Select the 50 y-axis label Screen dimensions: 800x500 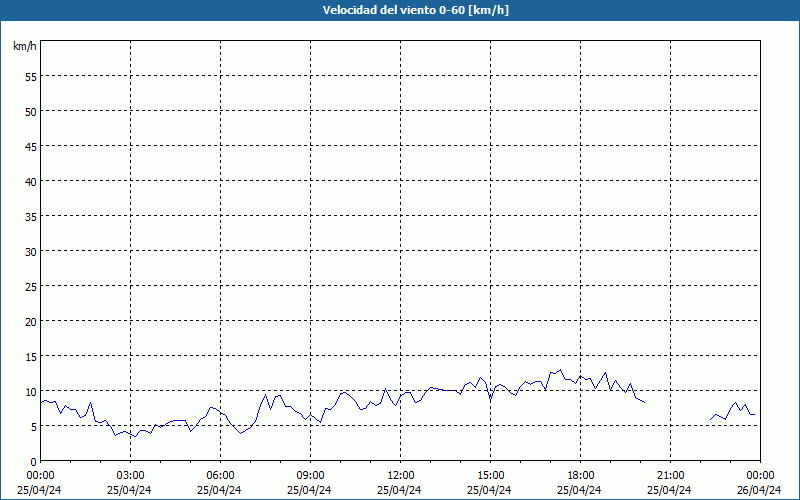pos(31,112)
